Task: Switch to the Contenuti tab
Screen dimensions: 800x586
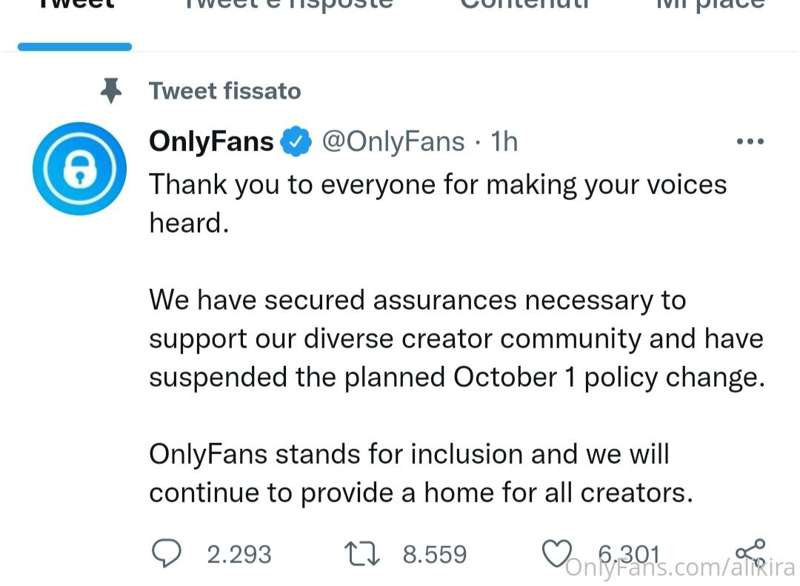Action: [525, 5]
